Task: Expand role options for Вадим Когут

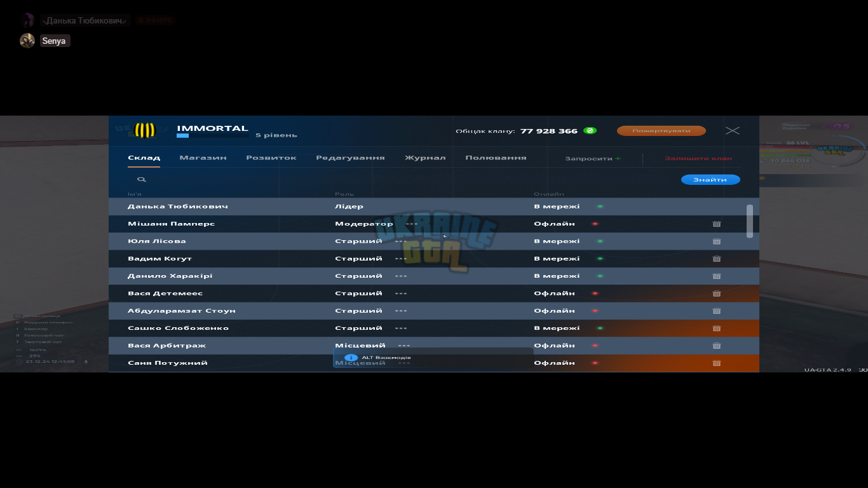Action: point(401,259)
